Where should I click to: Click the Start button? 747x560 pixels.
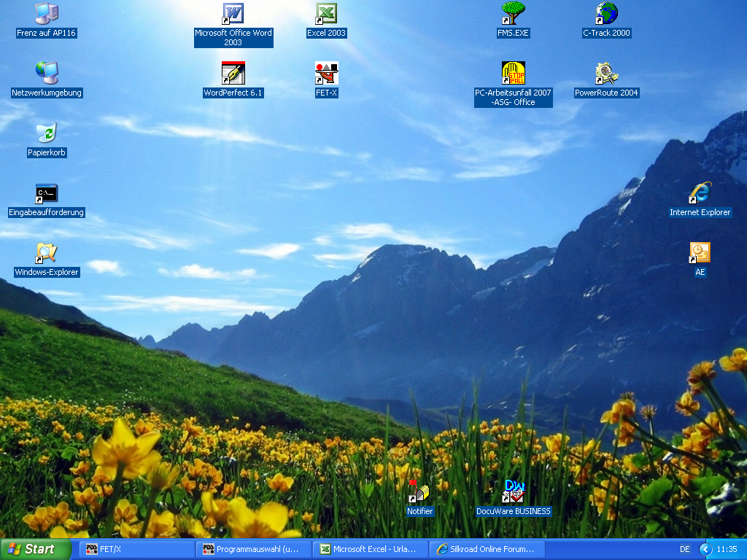35,549
